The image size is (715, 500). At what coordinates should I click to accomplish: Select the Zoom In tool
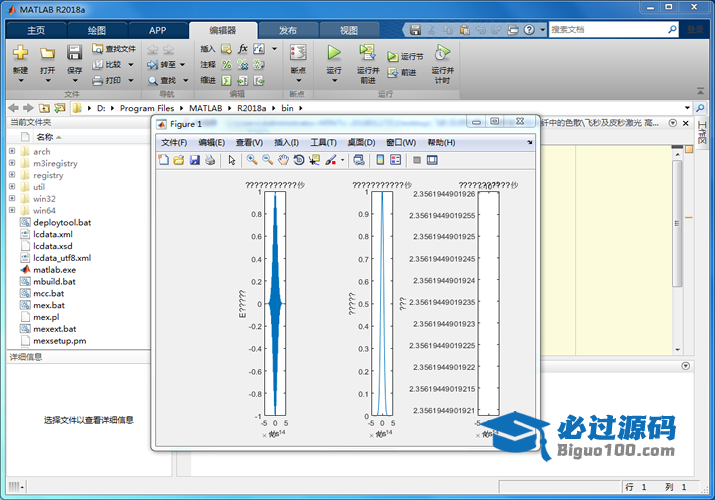tap(252, 160)
